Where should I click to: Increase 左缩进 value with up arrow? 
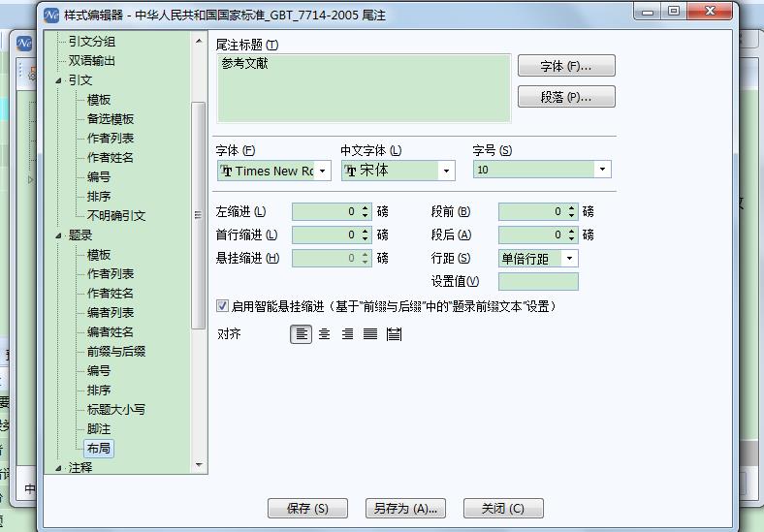(x=365, y=207)
